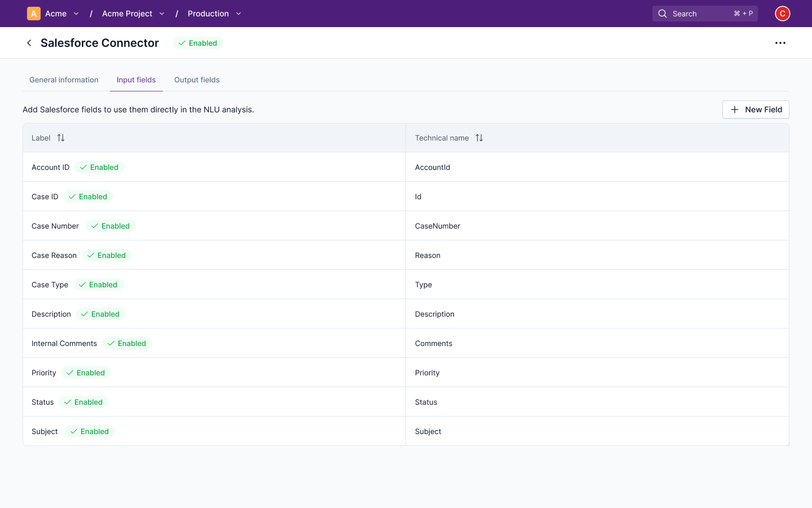Focus the Search box
812x508 pixels.
pyautogui.click(x=705, y=14)
